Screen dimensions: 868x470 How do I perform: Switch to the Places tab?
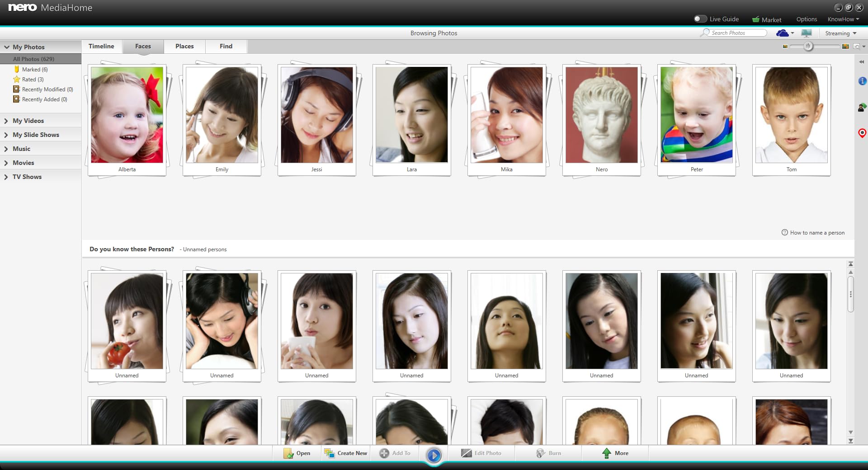[184, 46]
